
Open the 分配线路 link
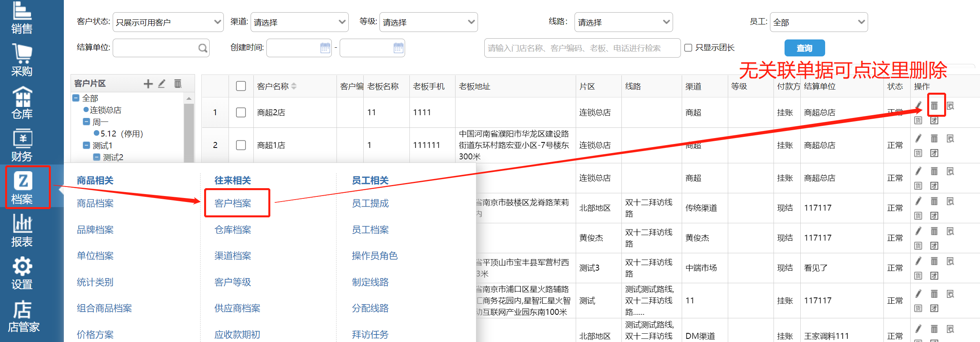[x=370, y=308]
